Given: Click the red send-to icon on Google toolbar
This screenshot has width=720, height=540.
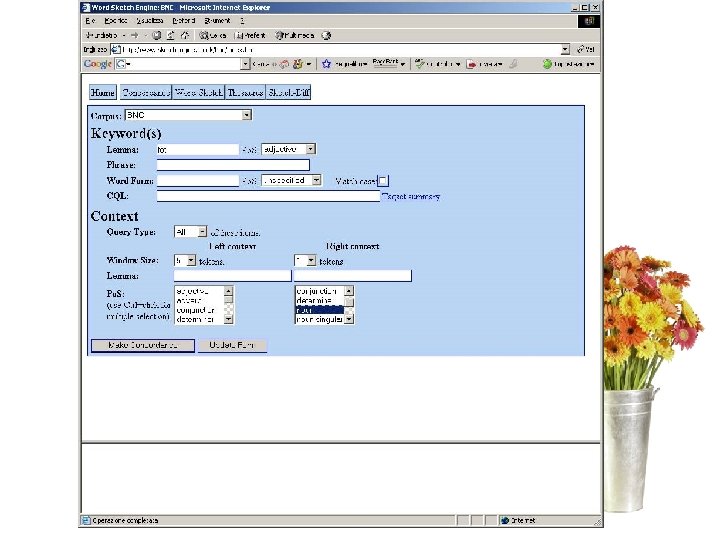Looking at the screenshot, I should [x=471, y=64].
